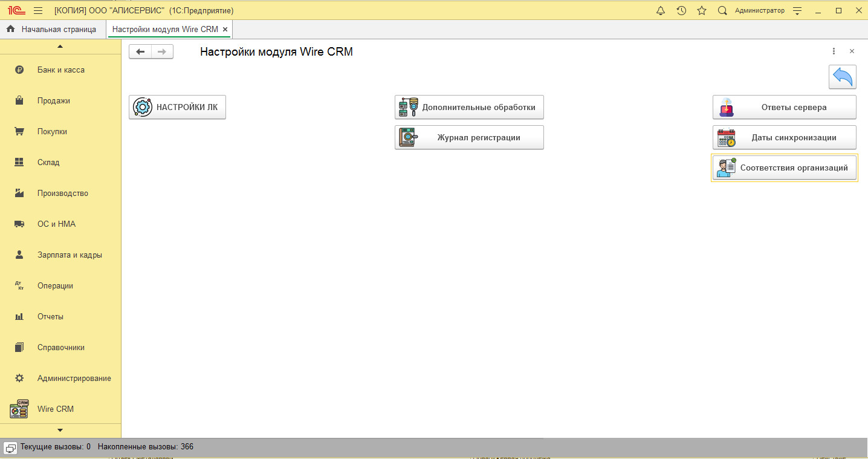
Task: Click Зарплата и кадры person icon
Action: coord(19,255)
